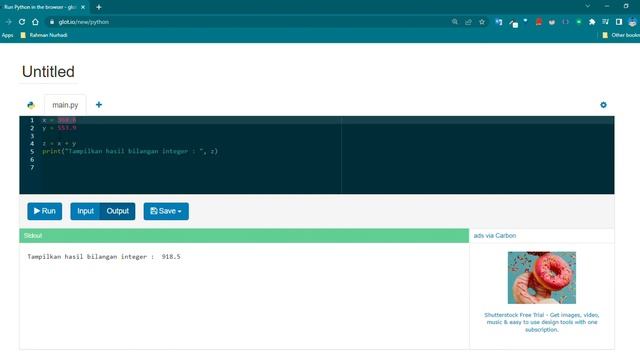
Task: View site info via padlock icon
Action: click(52, 22)
